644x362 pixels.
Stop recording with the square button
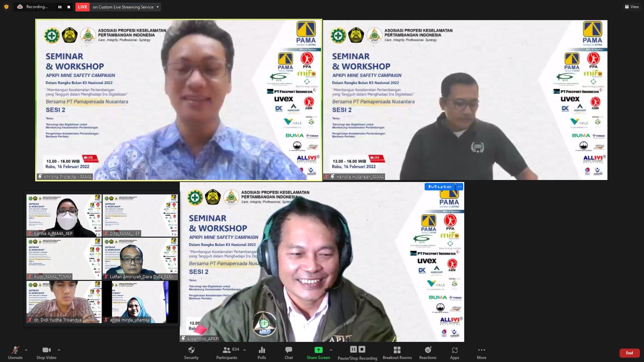[x=69, y=7]
